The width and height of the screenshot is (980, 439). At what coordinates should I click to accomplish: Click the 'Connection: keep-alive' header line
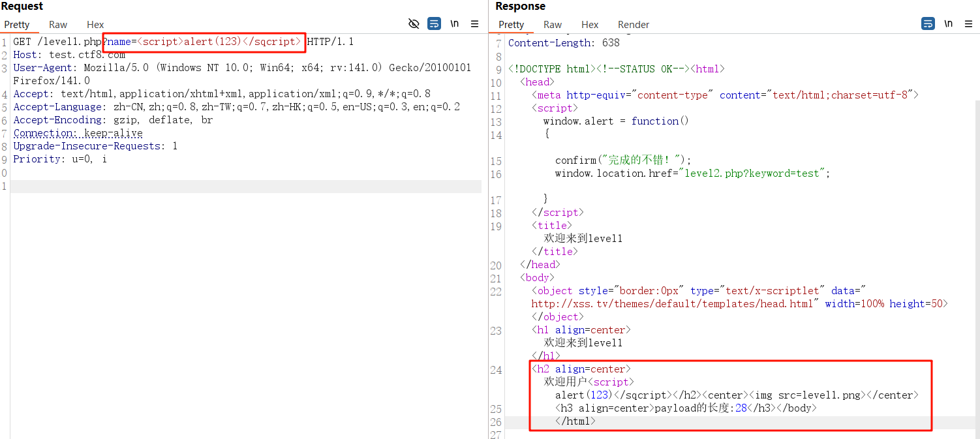pos(78,133)
